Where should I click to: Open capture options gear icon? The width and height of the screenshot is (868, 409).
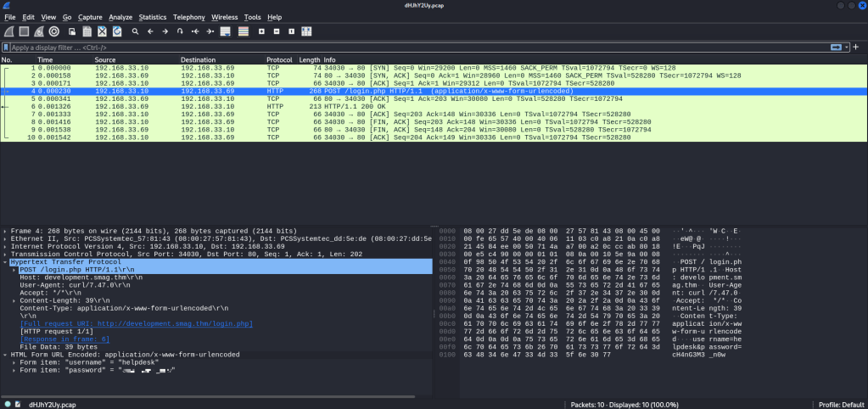pyautogui.click(x=53, y=31)
